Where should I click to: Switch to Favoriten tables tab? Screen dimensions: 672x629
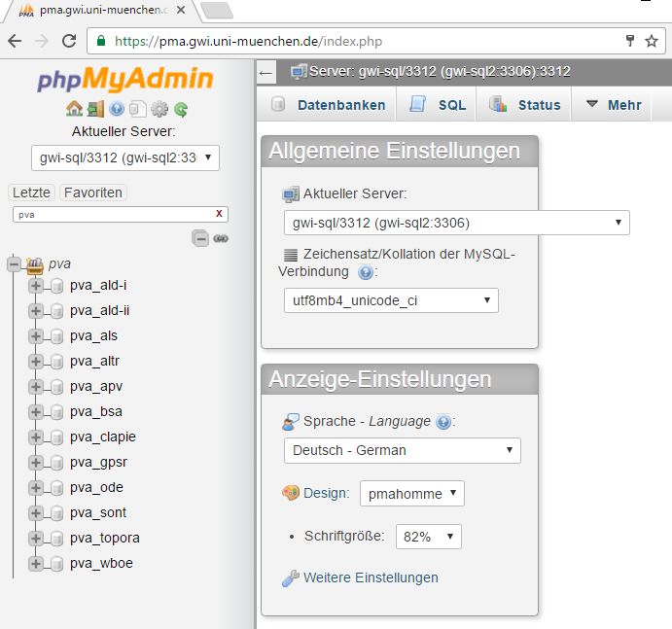click(x=93, y=192)
